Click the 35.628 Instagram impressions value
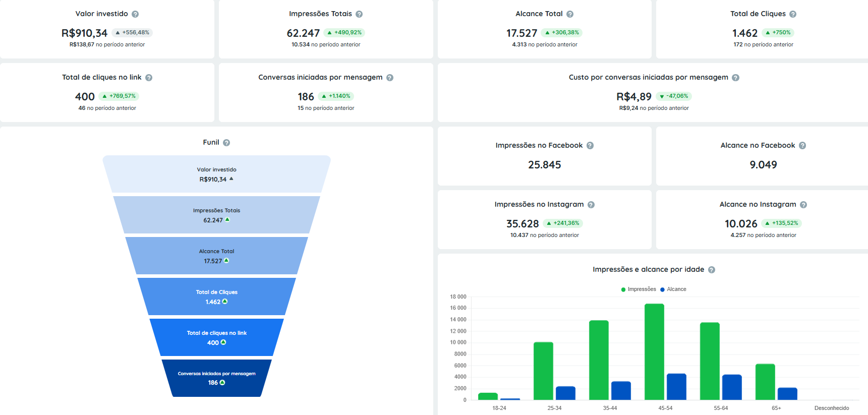Image resolution: width=868 pixels, height=415 pixels. (x=523, y=223)
